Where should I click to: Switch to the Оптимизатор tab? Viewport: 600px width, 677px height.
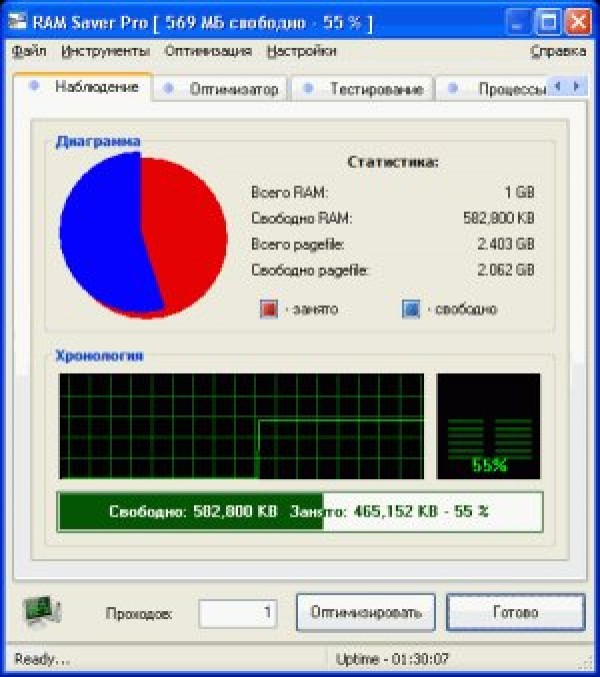pos(220,89)
